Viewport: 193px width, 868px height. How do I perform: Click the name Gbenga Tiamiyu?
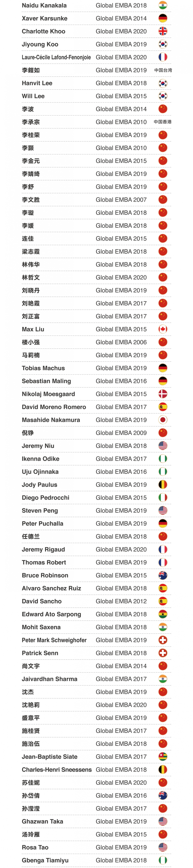45,860
